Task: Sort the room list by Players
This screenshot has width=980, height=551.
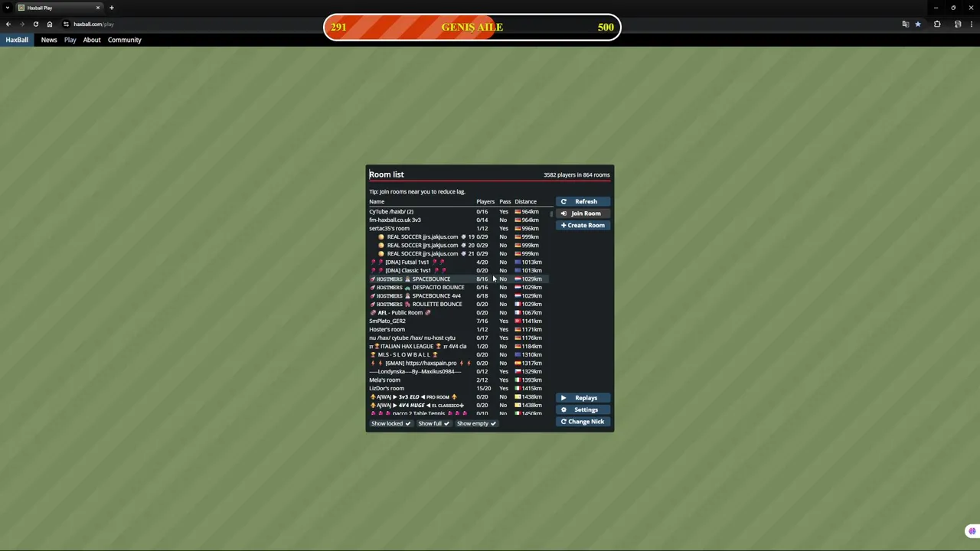Action: tap(485, 201)
